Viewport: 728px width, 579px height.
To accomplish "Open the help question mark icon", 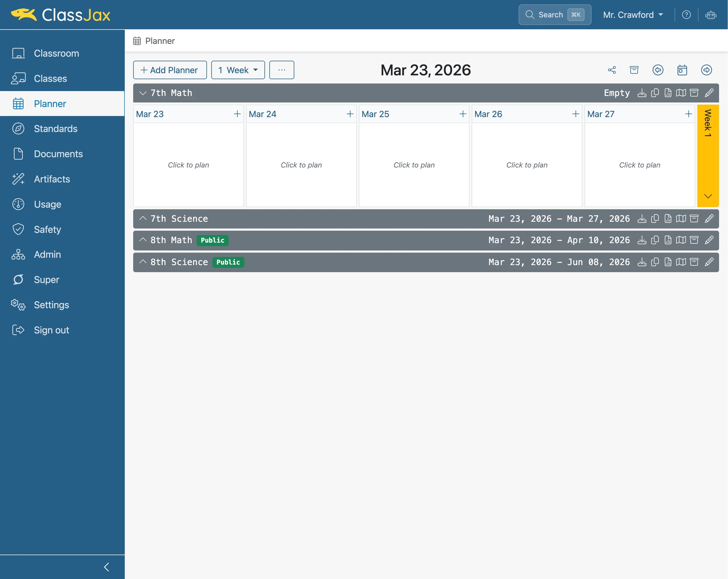I will click(686, 15).
